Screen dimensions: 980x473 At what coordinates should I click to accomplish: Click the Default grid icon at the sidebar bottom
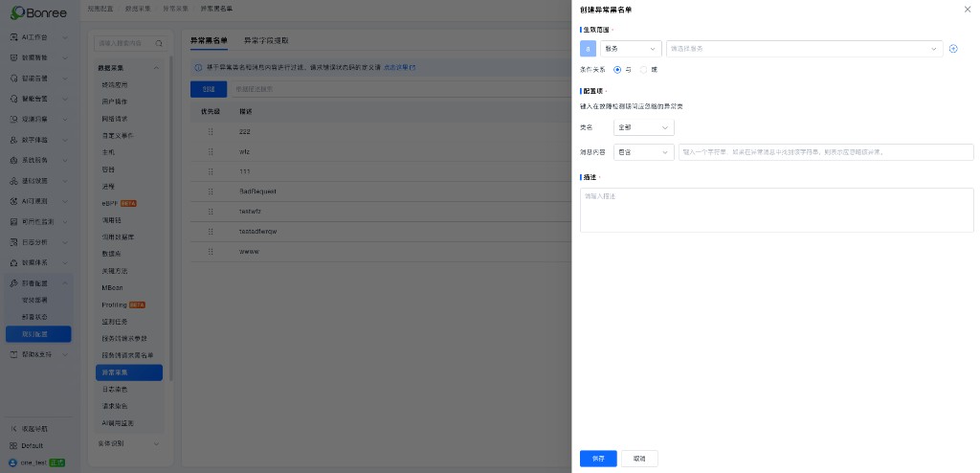click(x=13, y=446)
